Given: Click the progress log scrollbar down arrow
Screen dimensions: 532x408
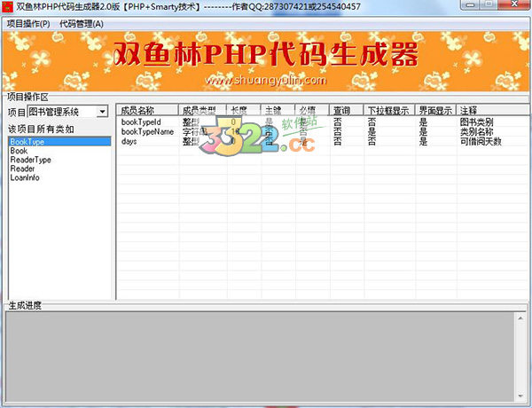Looking at the screenshot, I should (520, 396).
